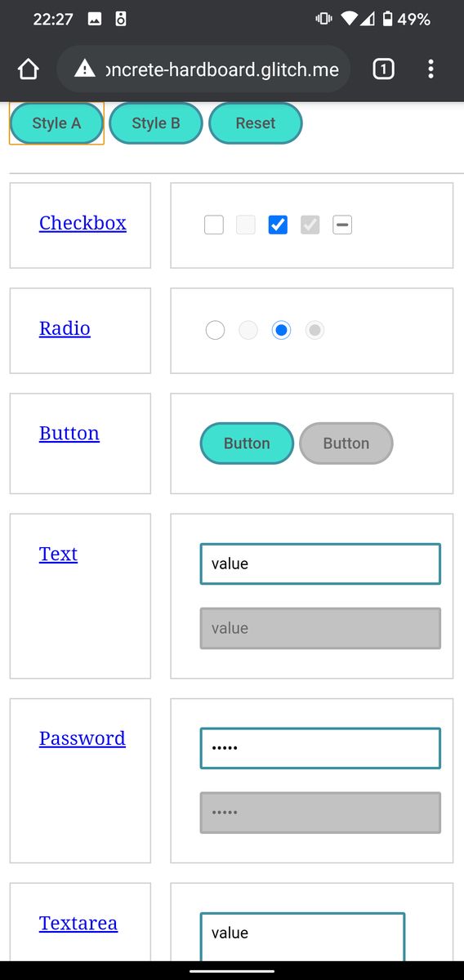The width and height of the screenshot is (464, 980).
Task: Uncheck the blue checked checkbox
Action: pos(278,225)
